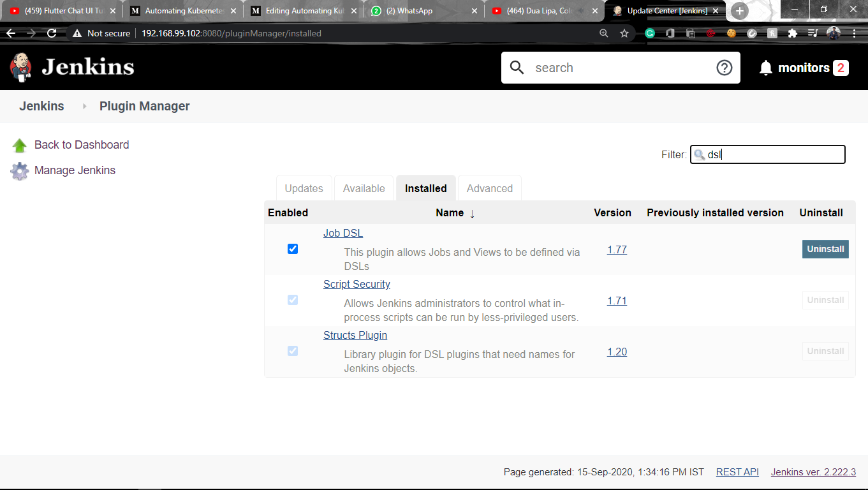Click the Manage Jenkins gear icon
This screenshot has height=490, width=868.
pos(19,170)
